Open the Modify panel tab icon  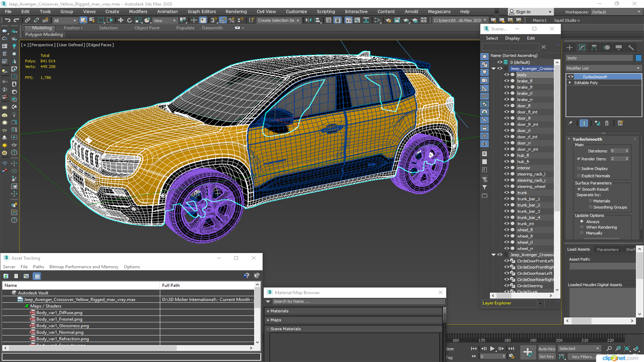point(582,47)
